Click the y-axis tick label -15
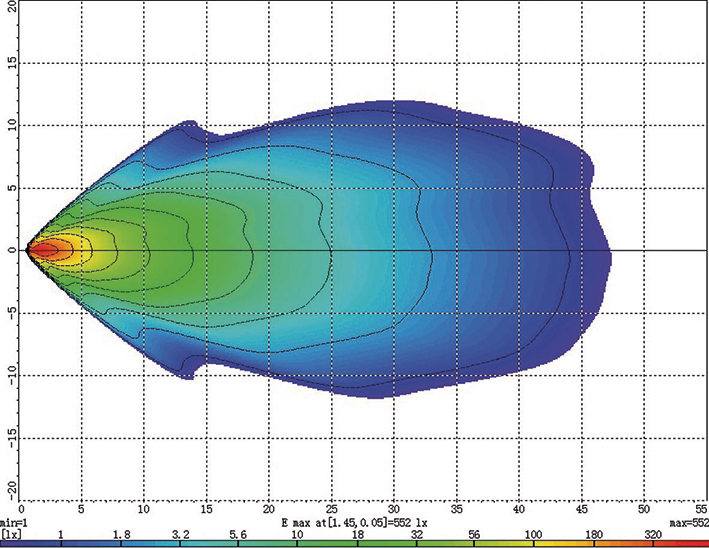Viewport: 709px width, 548px height. [8, 437]
